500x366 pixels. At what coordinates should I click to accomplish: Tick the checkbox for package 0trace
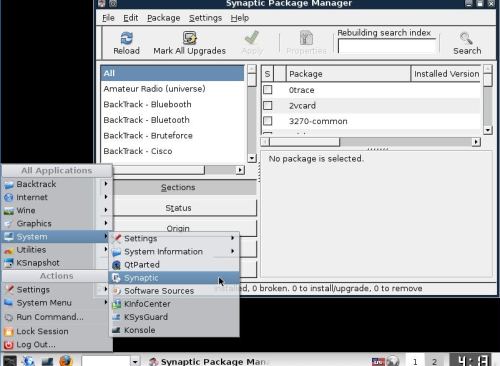pos(267,90)
